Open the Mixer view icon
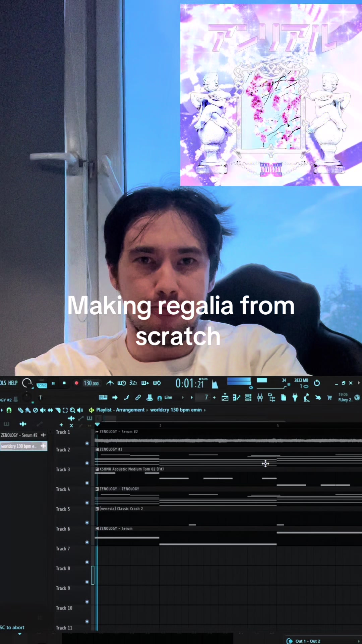This screenshot has height=644, width=362. click(x=260, y=397)
